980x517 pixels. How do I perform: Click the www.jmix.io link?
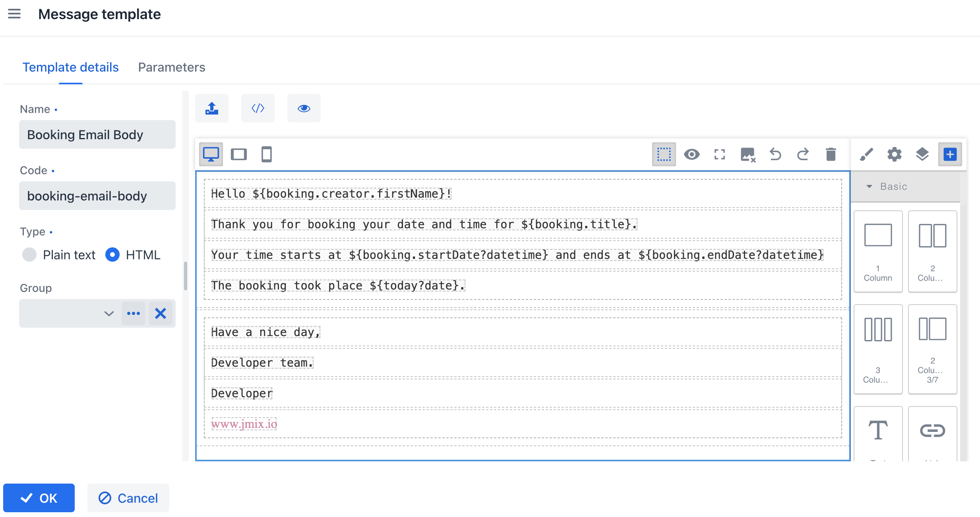[244, 424]
